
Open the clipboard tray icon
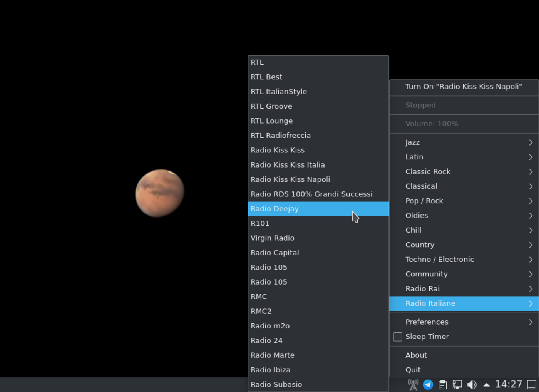[x=442, y=384]
